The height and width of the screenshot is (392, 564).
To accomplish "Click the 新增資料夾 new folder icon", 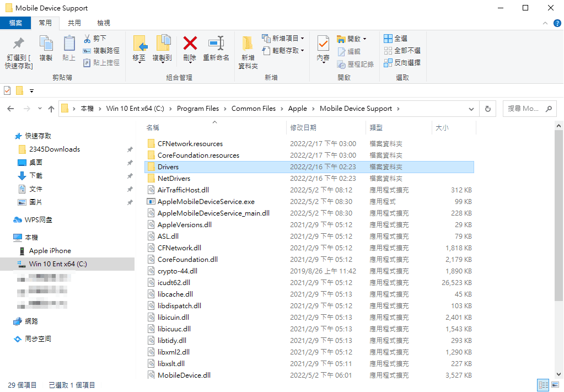I will point(248,44).
